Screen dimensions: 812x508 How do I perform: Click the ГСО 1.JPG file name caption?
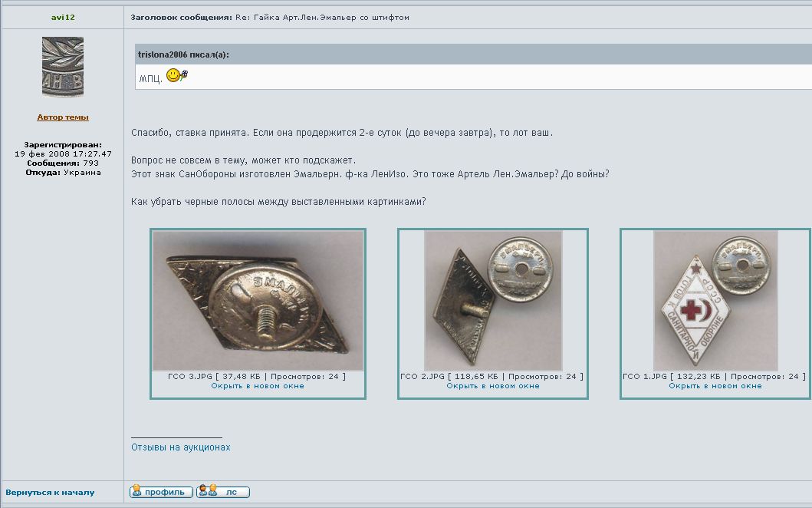pos(645,377)
